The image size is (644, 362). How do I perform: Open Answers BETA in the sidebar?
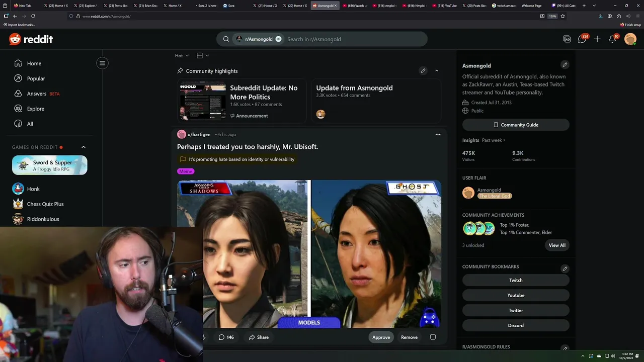point(37,94)
